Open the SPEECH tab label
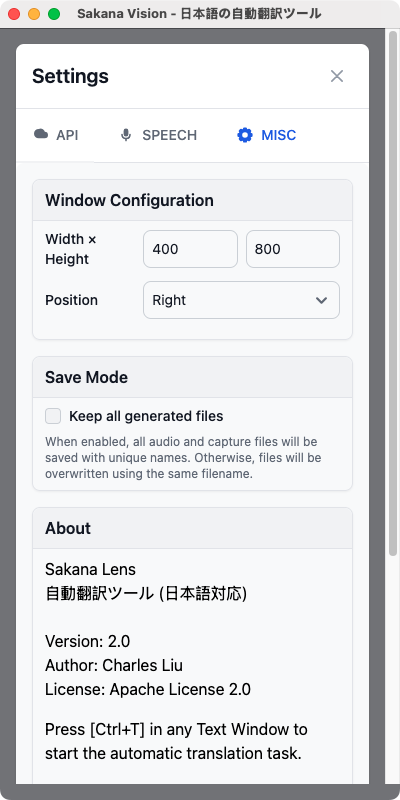Viewport: 400px width, 800px height. click(x=169, y=135)
